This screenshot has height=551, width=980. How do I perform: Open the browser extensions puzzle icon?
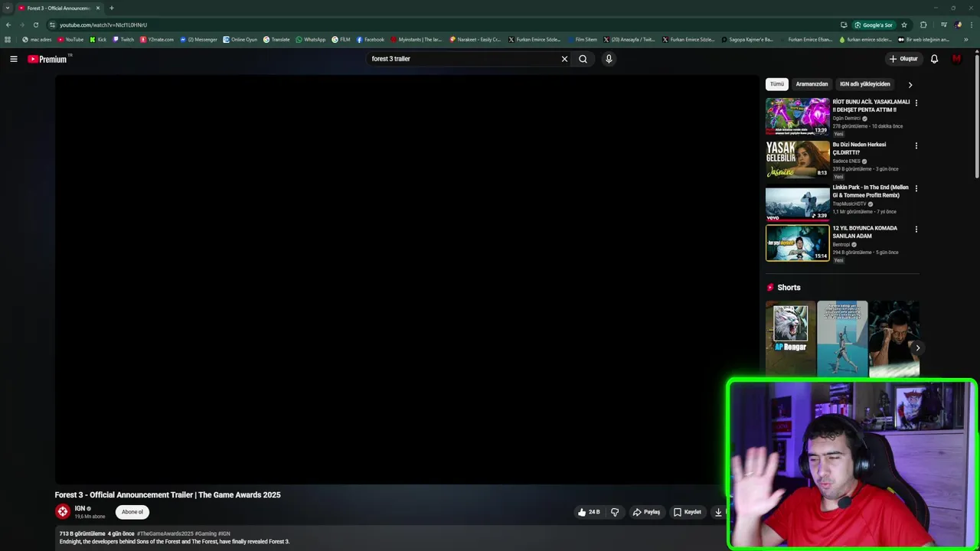click(x=923, y=24)
